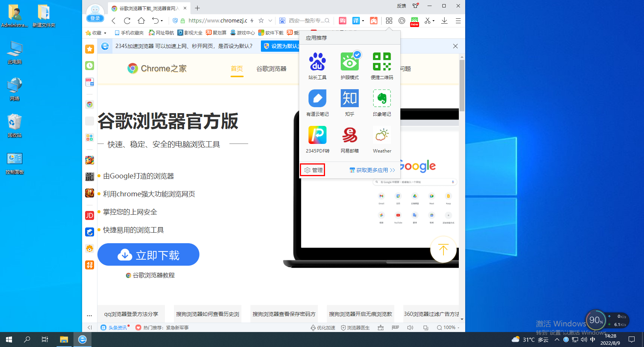The height and width of the screenshot is (347, 644).
Task: Open 浏览器医生 in status bar
Action: tap(355, 328)
